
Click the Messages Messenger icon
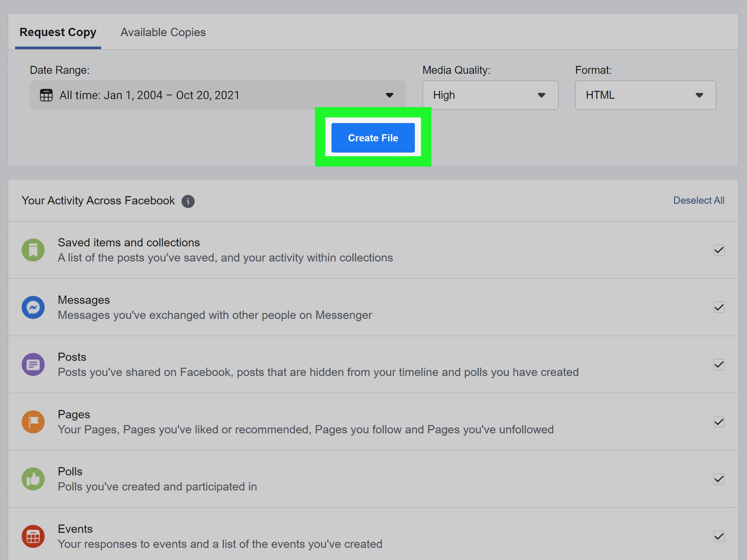[x=34, y=307]
